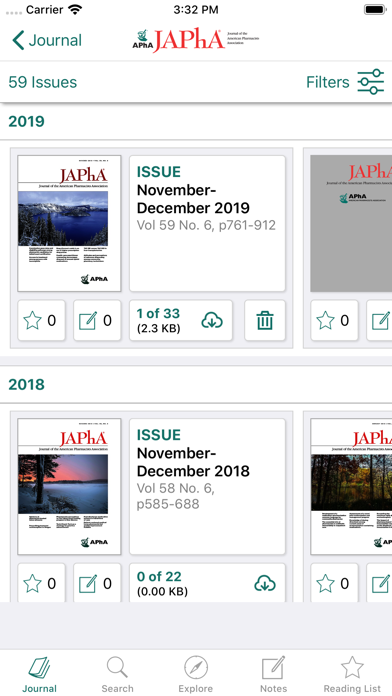392x696 pixels.
Task: Select the Journal tab in the bottom bar
Action: 40,675
